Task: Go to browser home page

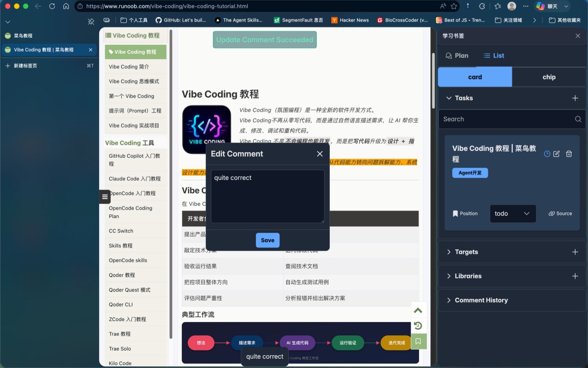Action: 66,6
